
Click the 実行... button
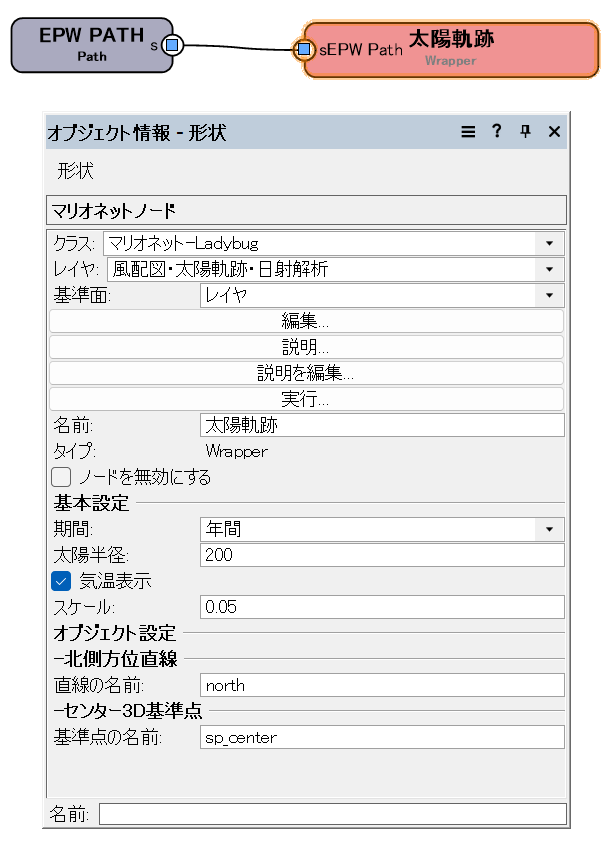(x=306, y=399)
